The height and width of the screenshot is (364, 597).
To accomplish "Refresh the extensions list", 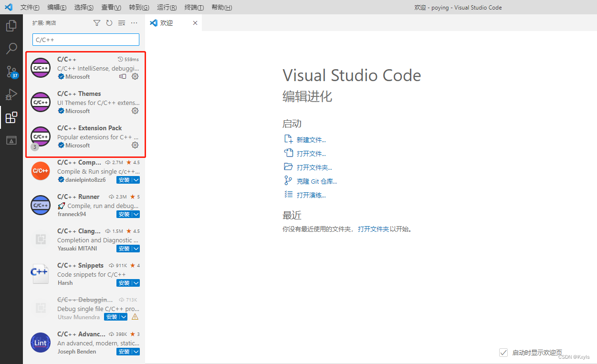I will pyautogui.click(x=109, y=23).
